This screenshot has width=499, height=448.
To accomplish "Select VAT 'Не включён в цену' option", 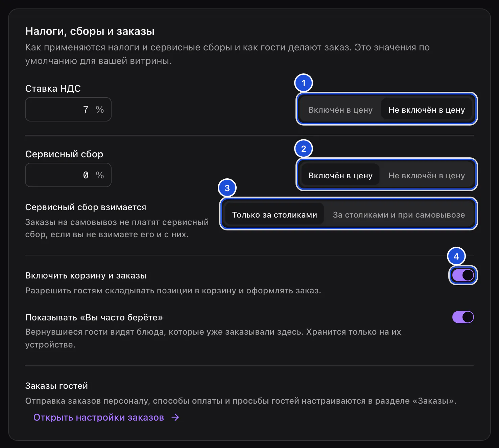I will click(427, 110).
